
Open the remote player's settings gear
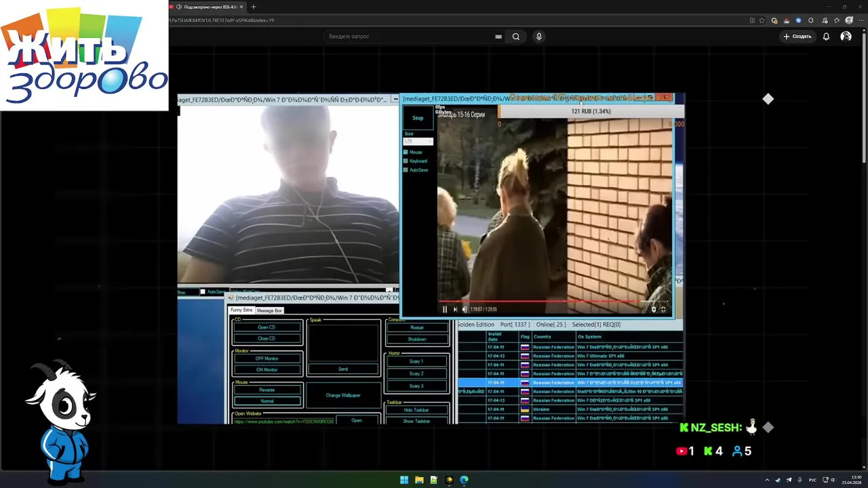tap(654, 309)
